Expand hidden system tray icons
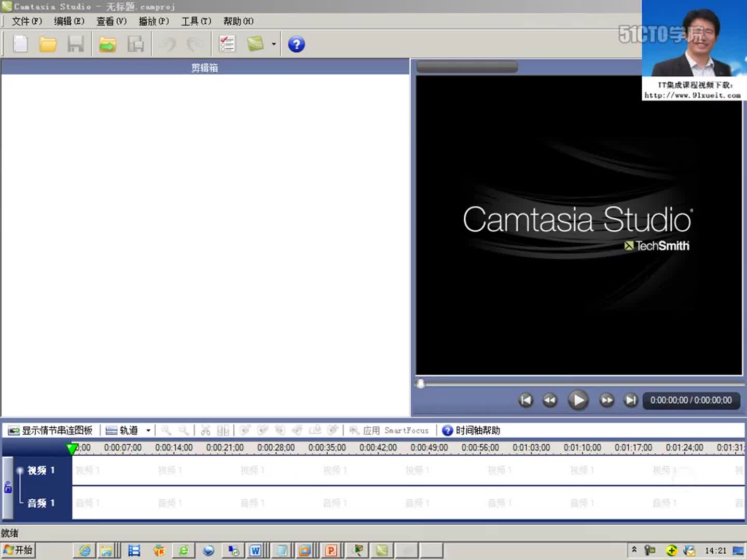 click(x=634, y=550)
